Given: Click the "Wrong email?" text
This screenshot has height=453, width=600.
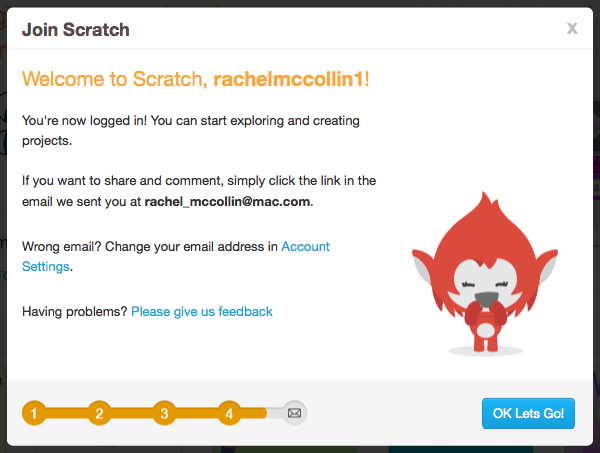Looking at the screenshot, I should coord(62,247).
